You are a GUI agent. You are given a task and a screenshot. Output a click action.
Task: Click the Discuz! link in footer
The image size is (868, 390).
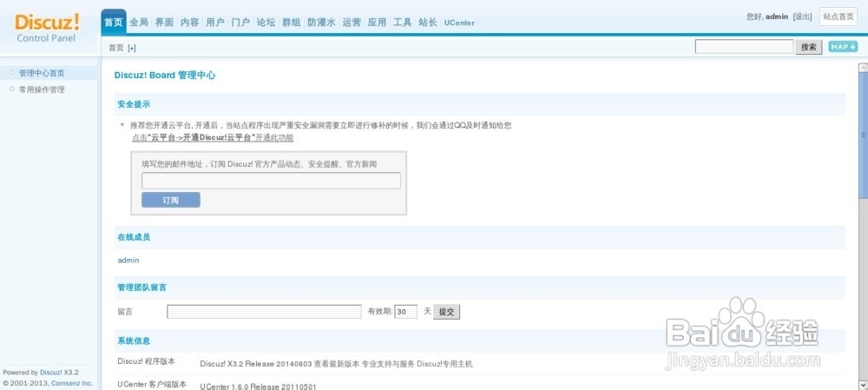click(51, 373)
